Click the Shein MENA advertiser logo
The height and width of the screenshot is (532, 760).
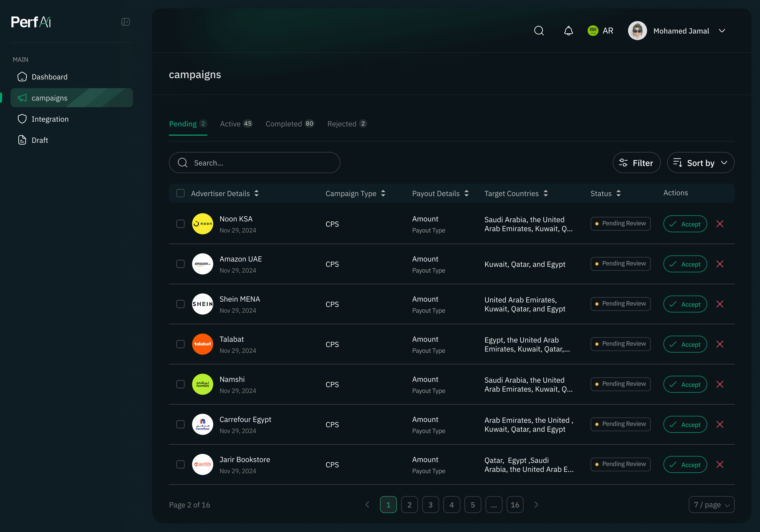(203, 304)
